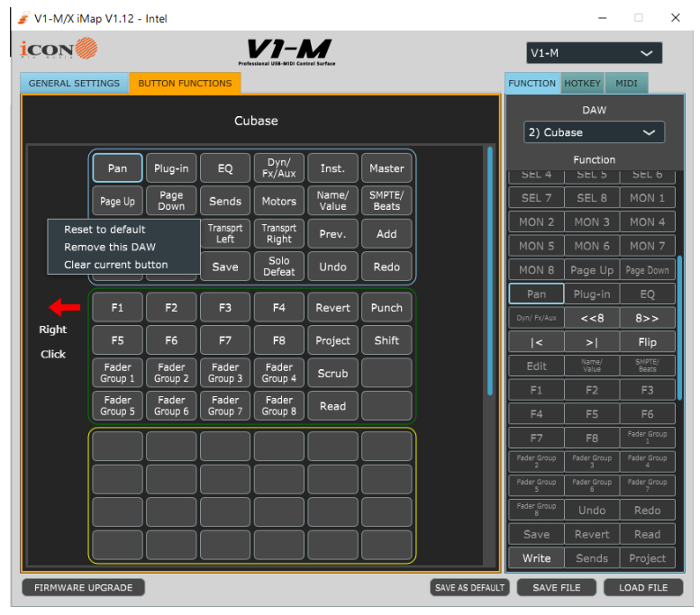Screen dimensions: 700x615
Task: Pick the <<8 function
Action: [x=592, y=318]
